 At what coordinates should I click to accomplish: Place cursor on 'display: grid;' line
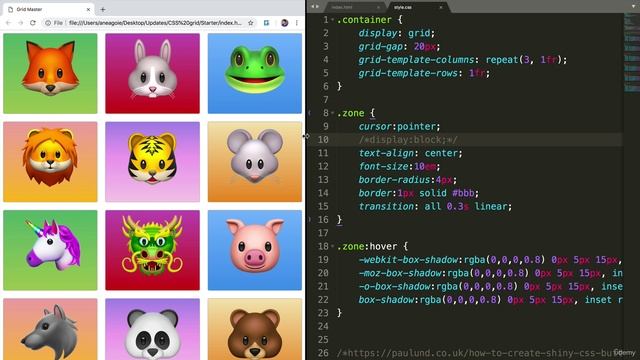[x=396, y=33]
